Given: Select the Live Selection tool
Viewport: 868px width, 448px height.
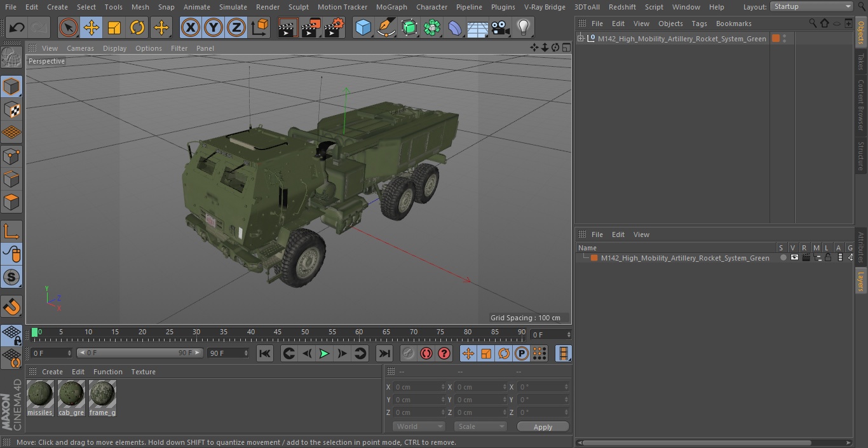Looking at the screenshot, I should point(69,27).
